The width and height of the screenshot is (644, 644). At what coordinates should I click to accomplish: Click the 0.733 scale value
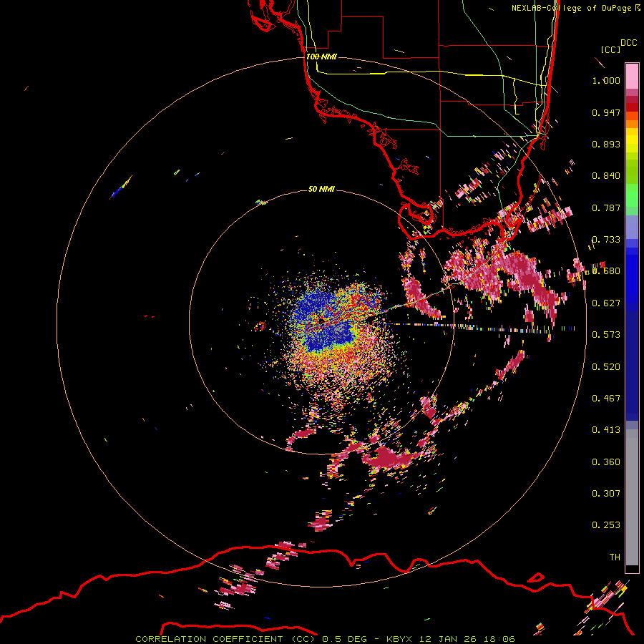click(606, 240)
